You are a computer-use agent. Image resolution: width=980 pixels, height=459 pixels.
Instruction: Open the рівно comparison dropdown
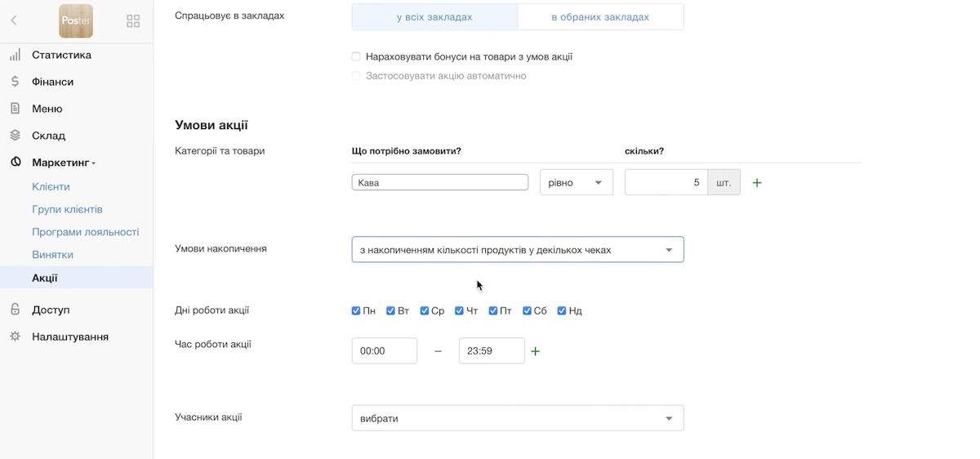coord(577,182)
